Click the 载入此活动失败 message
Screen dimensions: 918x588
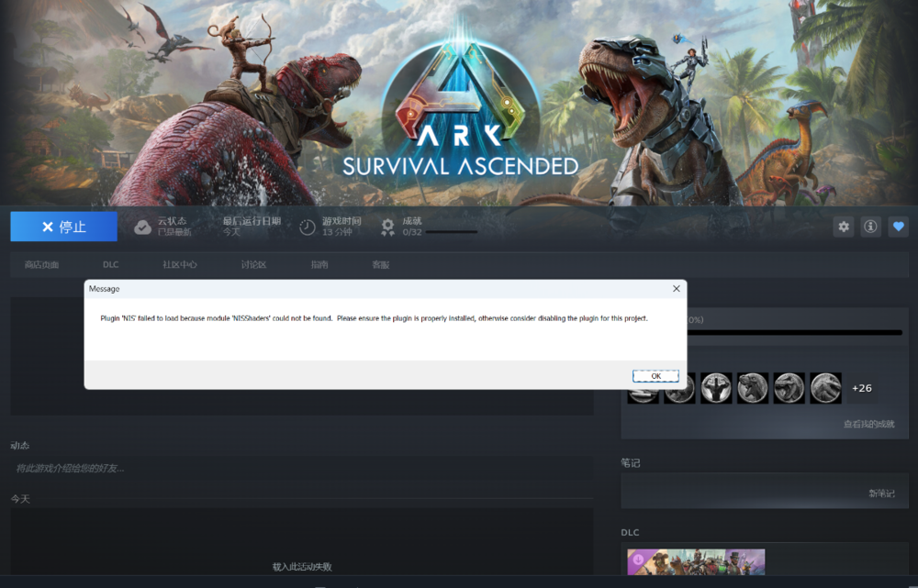pyautogui.click(x=302, y=567)
